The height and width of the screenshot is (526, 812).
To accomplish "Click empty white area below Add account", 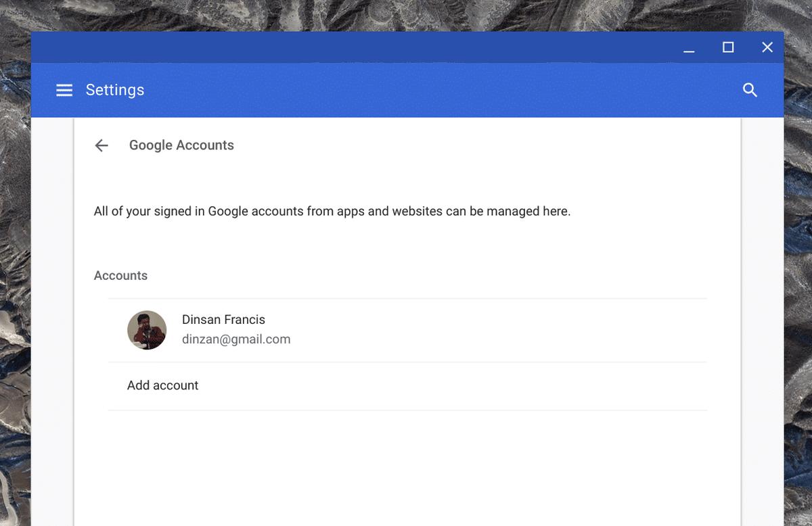I will (406, 467).
